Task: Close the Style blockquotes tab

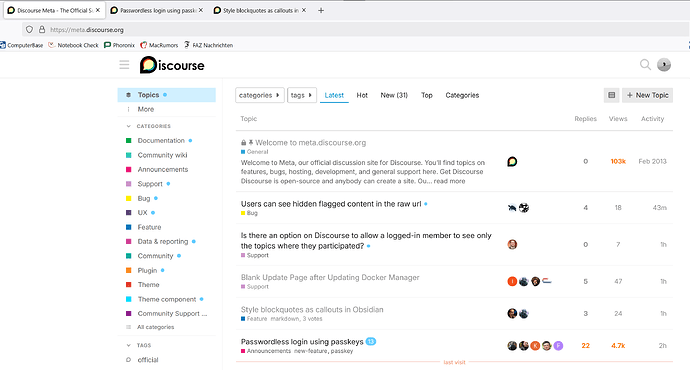Action: pos(304,10)
